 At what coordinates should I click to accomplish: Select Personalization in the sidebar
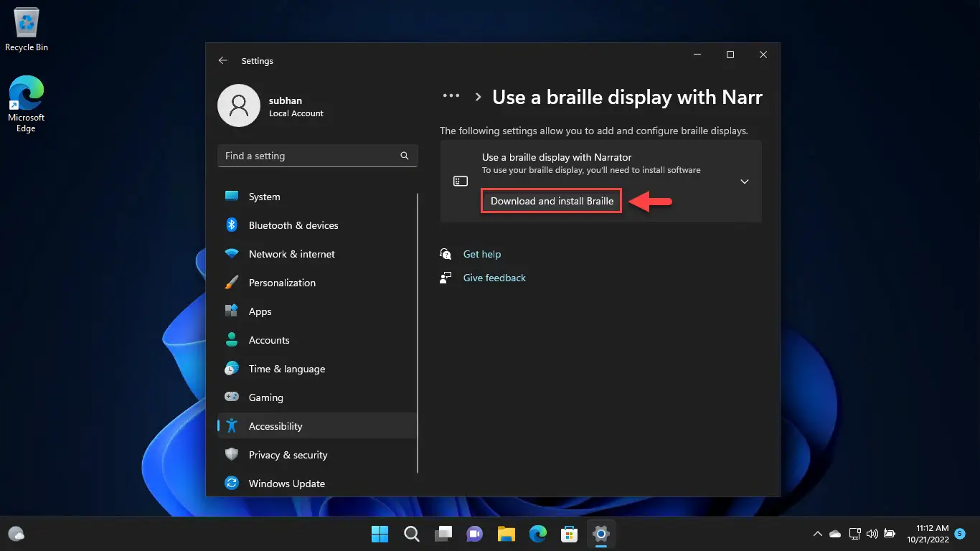(x=317, y=283)
